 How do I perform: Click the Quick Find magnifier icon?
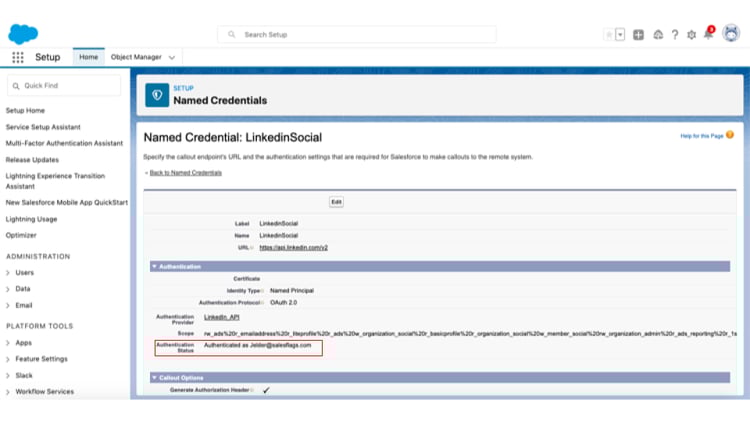tap(16, 86)
